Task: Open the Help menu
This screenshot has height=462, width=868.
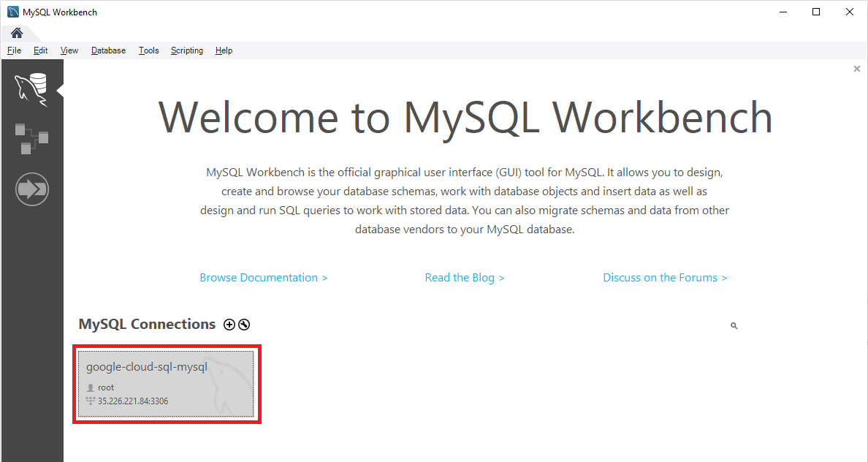Action: point(224,50)
